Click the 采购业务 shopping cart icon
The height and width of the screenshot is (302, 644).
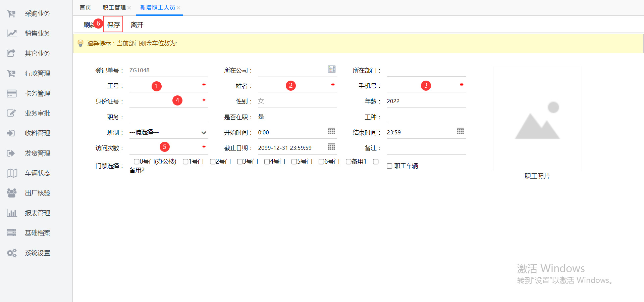(11, 14)
